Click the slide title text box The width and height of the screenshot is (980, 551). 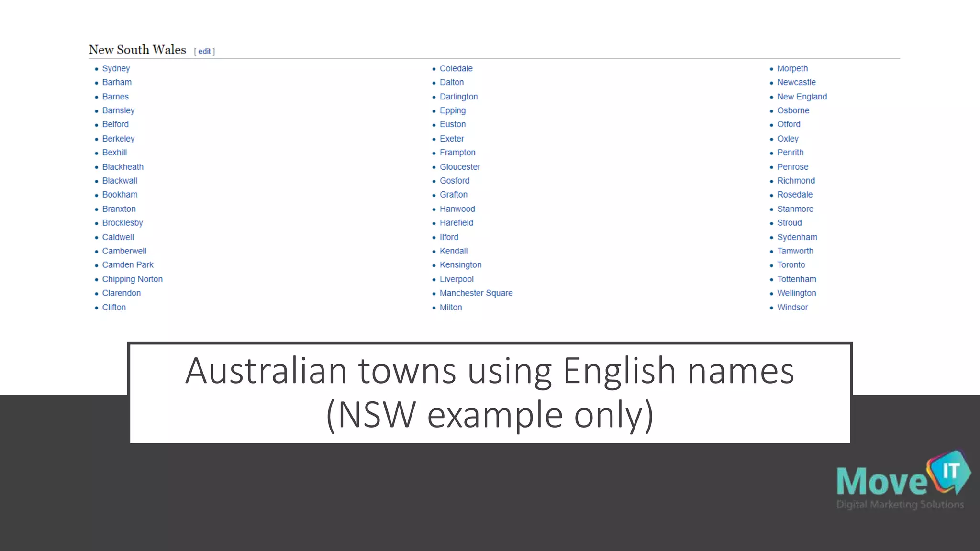(490, 392)
